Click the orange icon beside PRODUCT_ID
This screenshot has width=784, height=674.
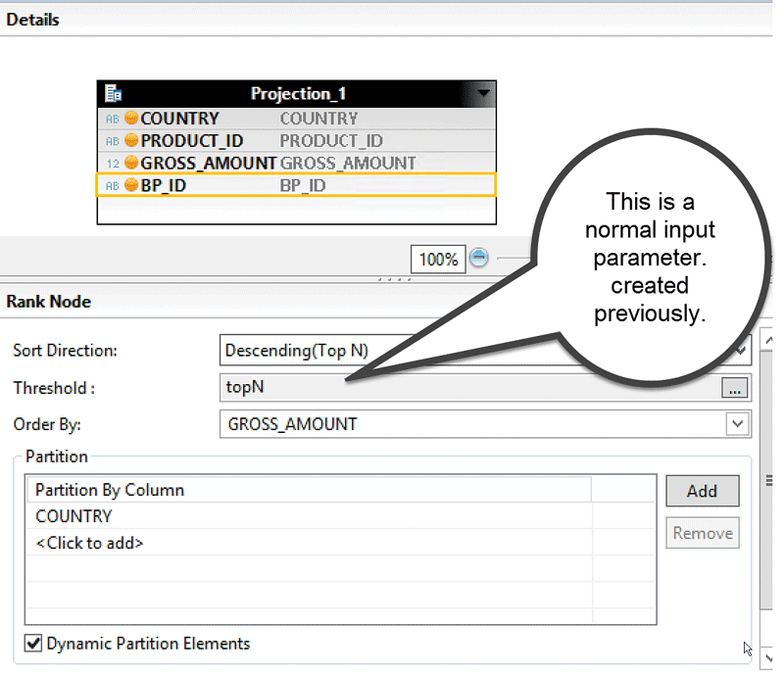tap(131, 141)
